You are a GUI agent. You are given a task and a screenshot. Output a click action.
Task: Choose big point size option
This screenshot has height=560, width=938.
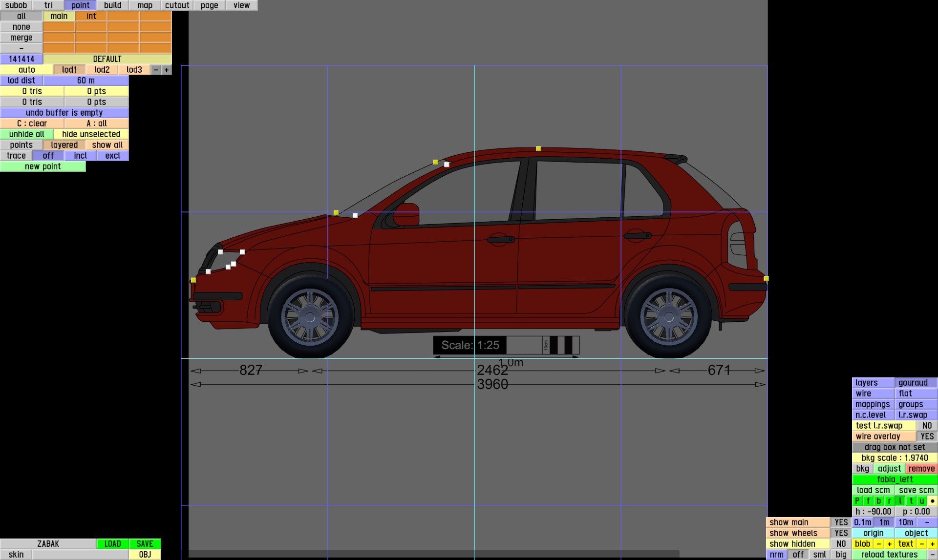pyautogui.click(x=841, y=555)
